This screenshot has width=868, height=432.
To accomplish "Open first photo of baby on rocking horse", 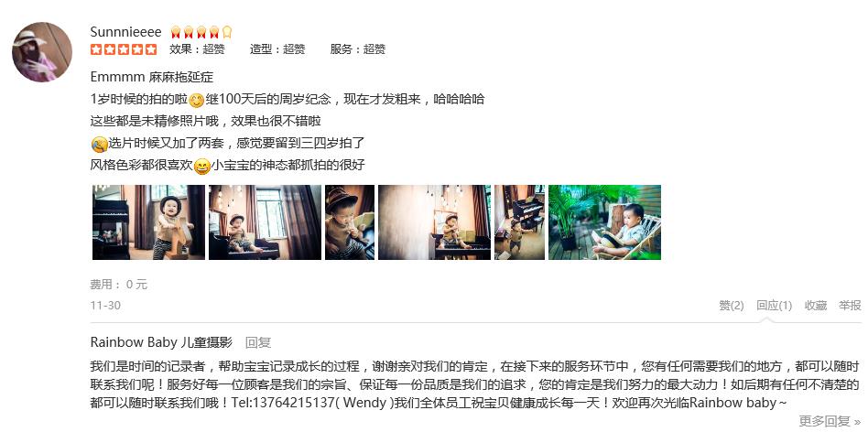I will [x=148, y=222].
